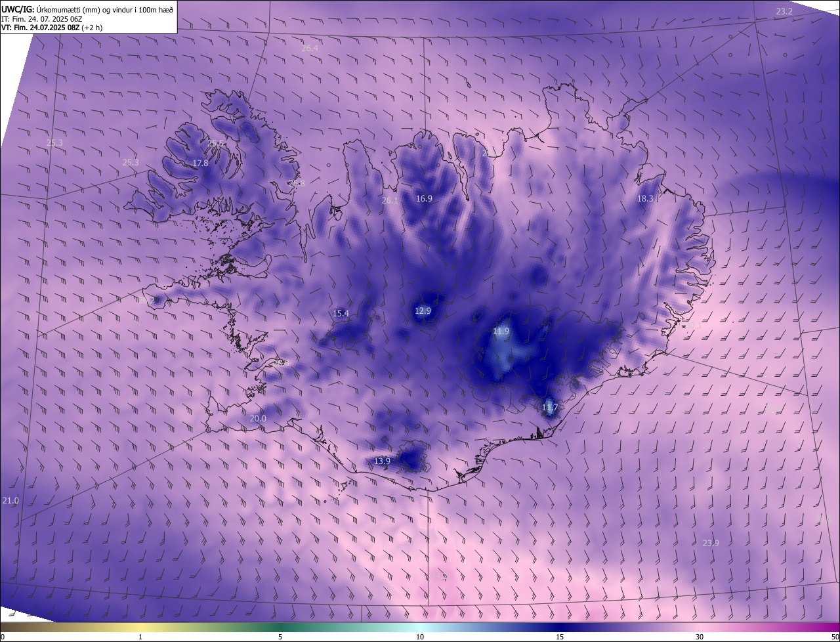This screenshot has height=642, width=840.
Task: Click the 25.8 value label
Action: [x=297, y=184]
